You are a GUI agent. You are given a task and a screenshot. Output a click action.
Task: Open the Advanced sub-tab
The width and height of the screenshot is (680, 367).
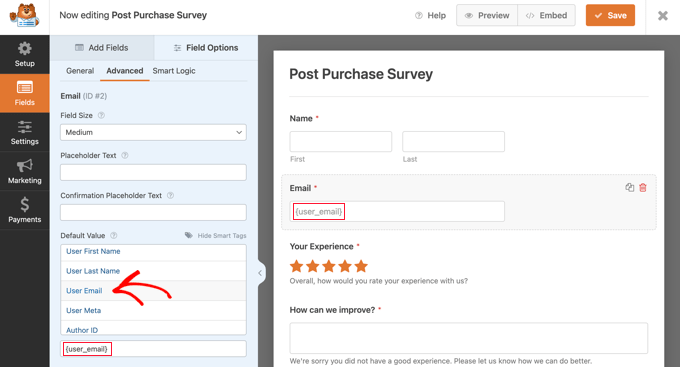pyautogui.click(x=124, y=71)
